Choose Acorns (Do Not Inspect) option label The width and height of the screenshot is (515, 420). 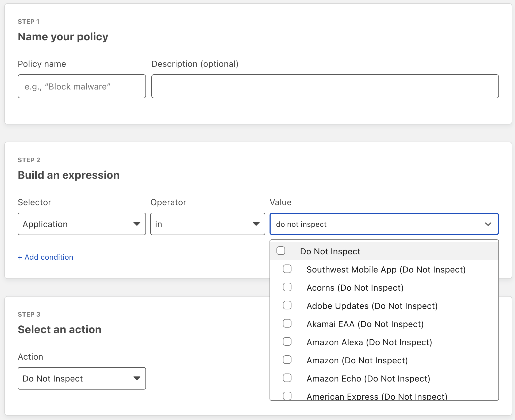click(x=355, y=288)
